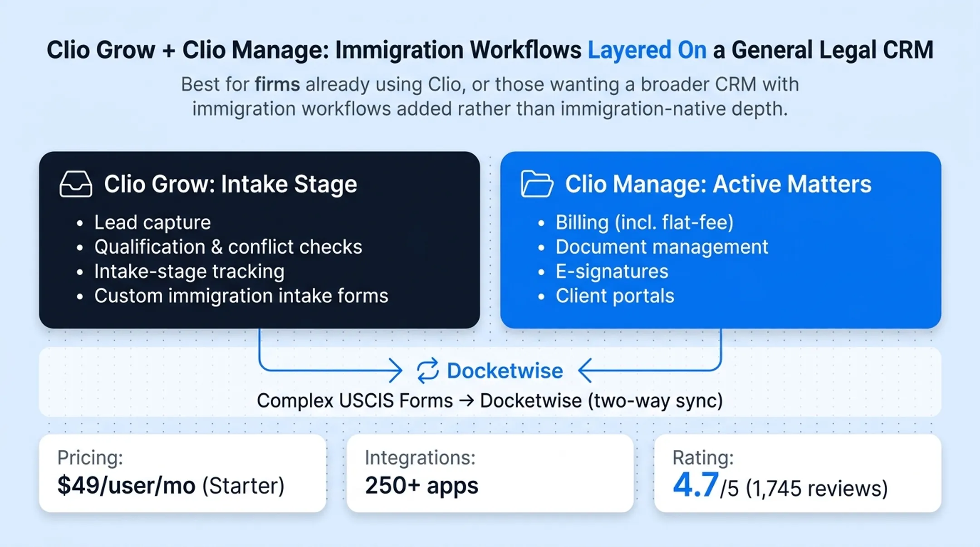The image size is (980, 547).
Task: Select the 'Clio Grow: Intake Stage' heading
Action: pyautogui.click(x=230, y=184)
